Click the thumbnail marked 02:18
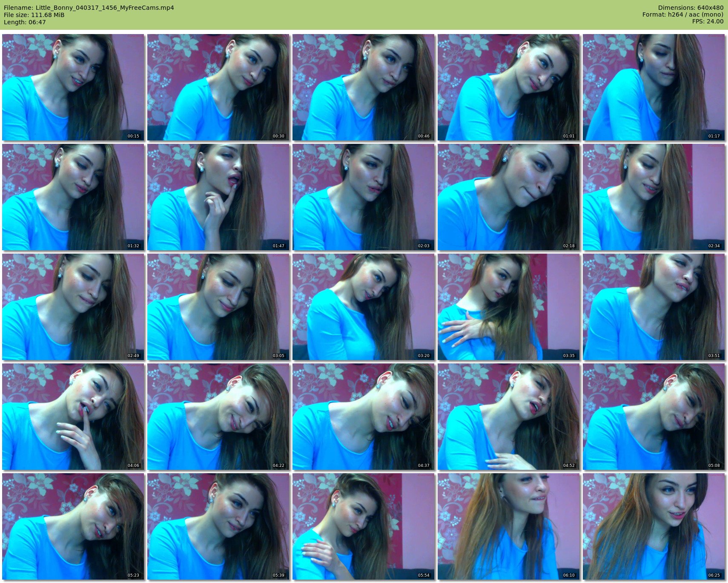 click(x=508, y=197)
